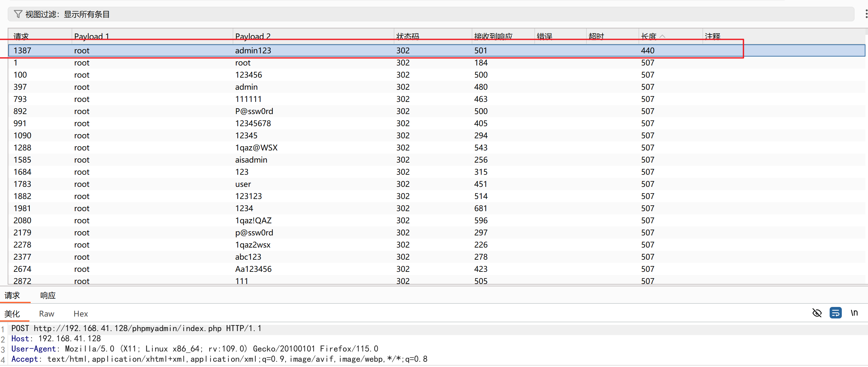The image size is (868, 367).
Task: Toggle \n non-printable characters display
Action: click(854, 313)
